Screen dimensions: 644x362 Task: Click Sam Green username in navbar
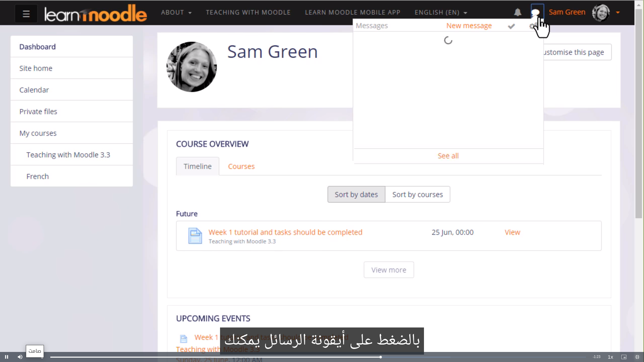(x=567, y=12)
